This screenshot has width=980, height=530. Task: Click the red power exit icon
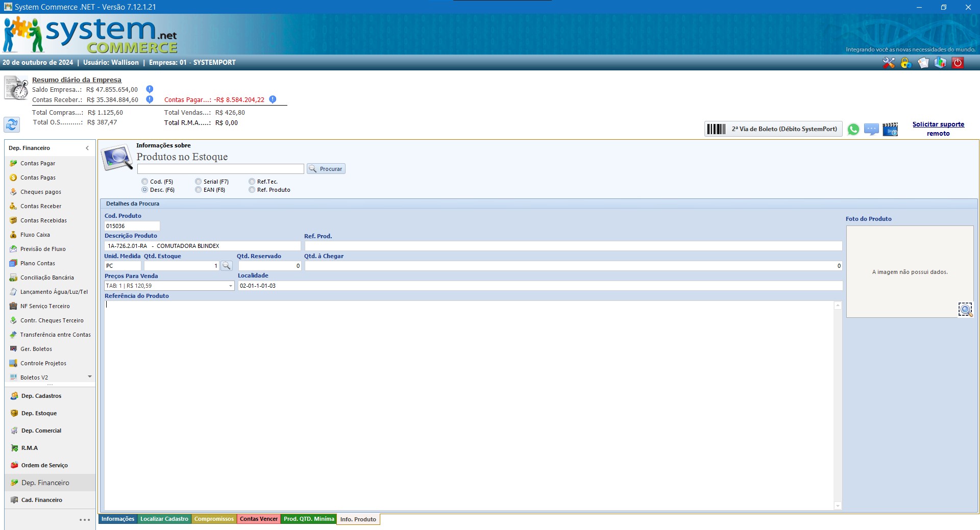958,63
